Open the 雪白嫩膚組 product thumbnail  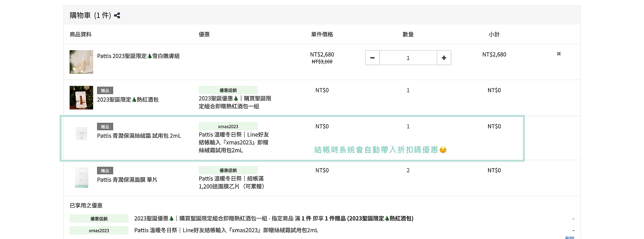click(x=81, y=62)
